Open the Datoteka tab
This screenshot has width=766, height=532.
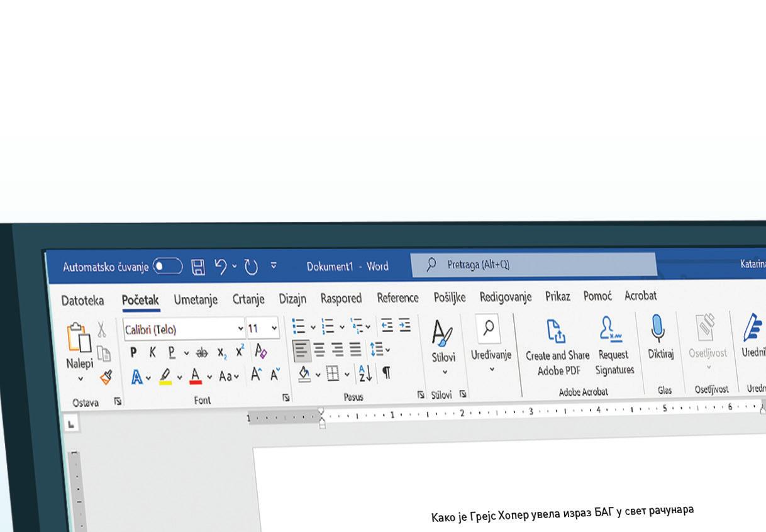pyautogui.click(x=82, y=301)
